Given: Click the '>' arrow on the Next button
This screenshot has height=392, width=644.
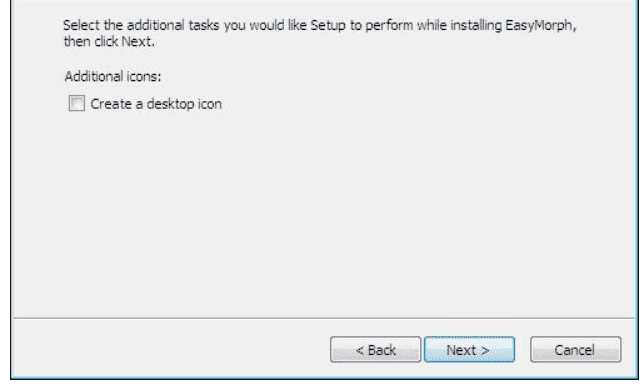Looking at the screenshot, I should [485, 350].
